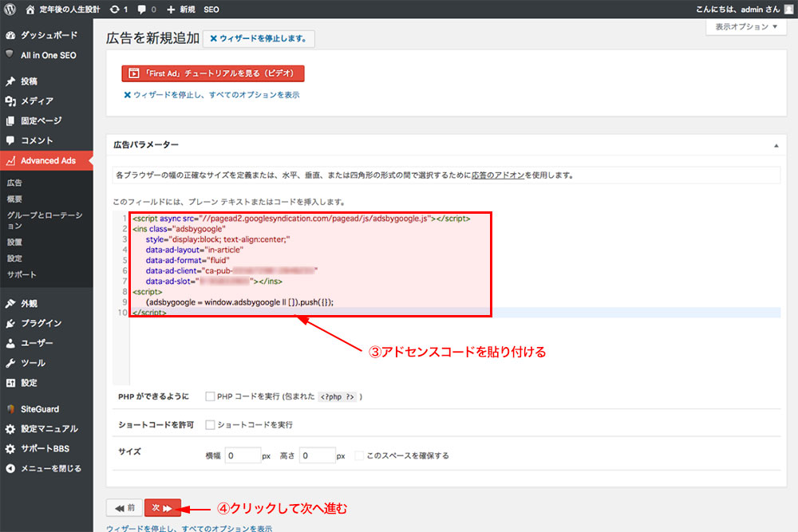Open the プラグイン menu

[46, 324]
